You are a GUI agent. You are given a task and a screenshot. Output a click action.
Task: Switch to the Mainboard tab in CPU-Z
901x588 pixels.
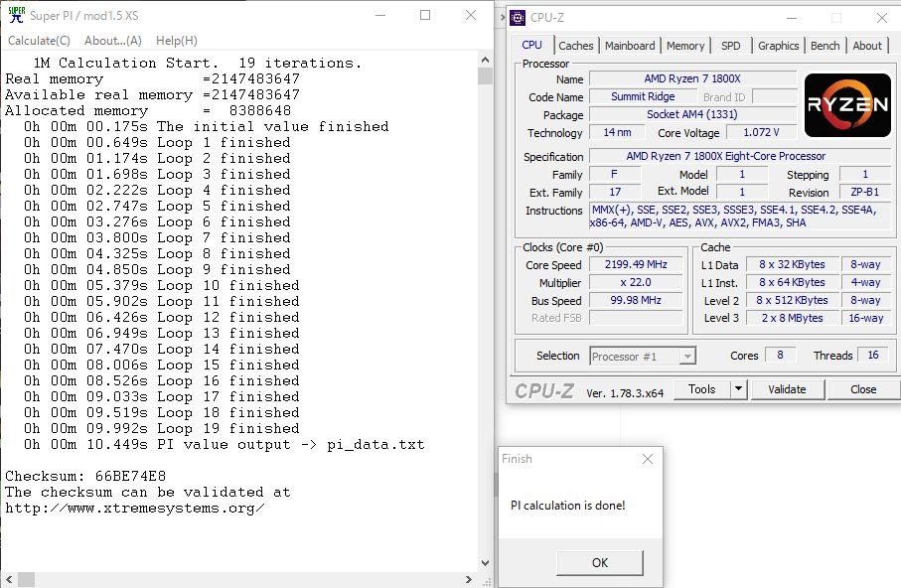[x=630, y=46]
